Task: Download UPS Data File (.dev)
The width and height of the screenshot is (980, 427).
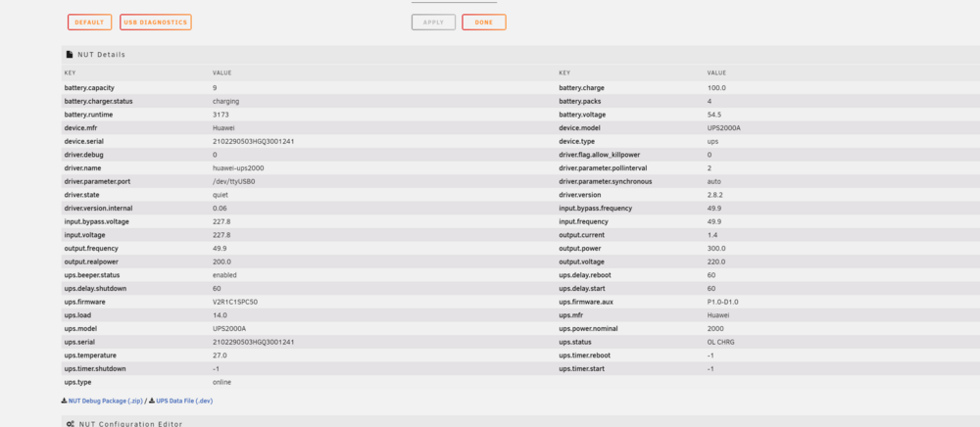Action: pyautogui.click(x=184, y=401)
